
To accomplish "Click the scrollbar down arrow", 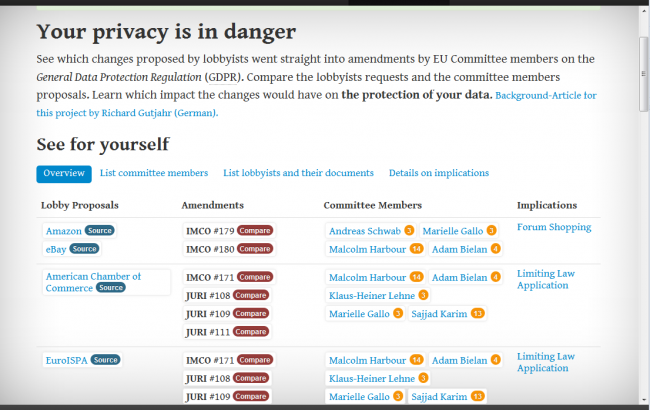I will point(643,403).
